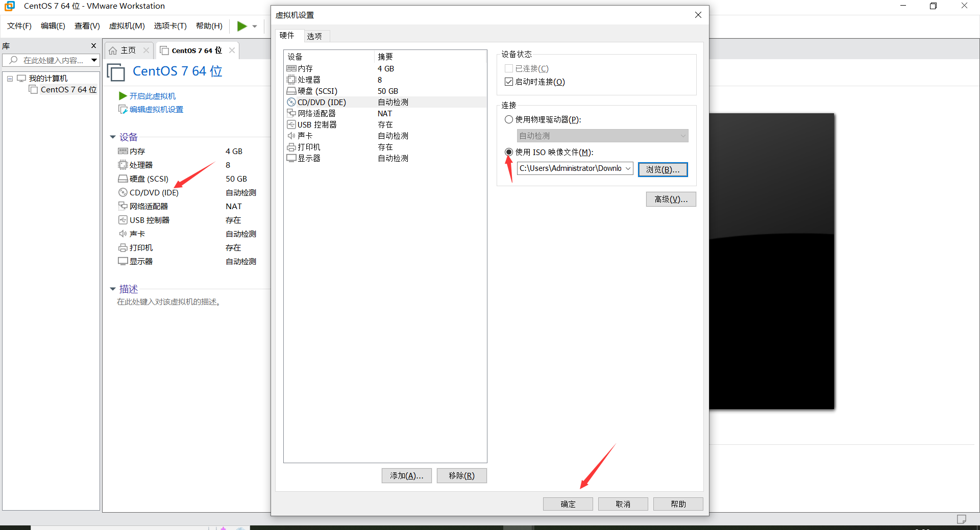Viewport: 980px width, 530px height.
Task: Click the 帮助 button in settings dialog
Action: tap(678, 504)
